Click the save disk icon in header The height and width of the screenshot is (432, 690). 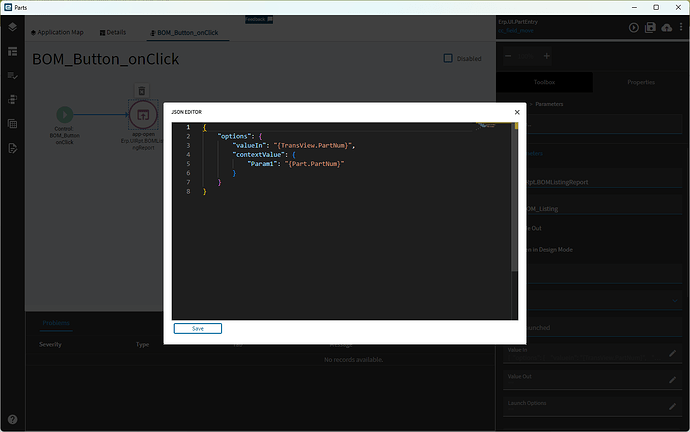(650, 28)
